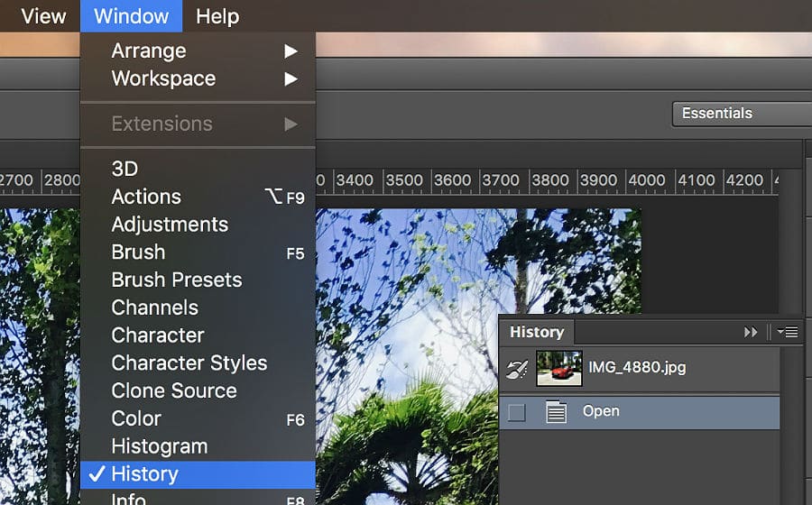Click the IMG_4880.jpg snapshot name
Screen dimensions: 812x505
click(x=637, y=367)
